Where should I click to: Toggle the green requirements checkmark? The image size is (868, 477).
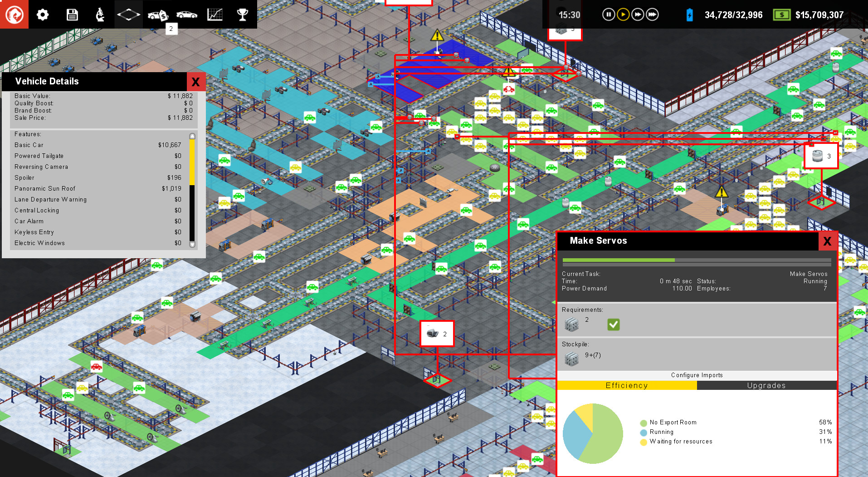(x=613, y=324)
